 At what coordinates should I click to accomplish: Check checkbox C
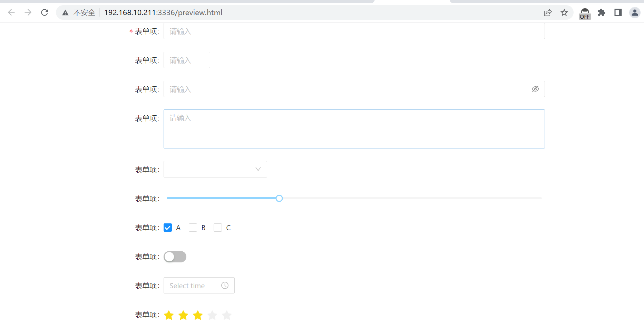pyautogui.click(x=218, y=228)
